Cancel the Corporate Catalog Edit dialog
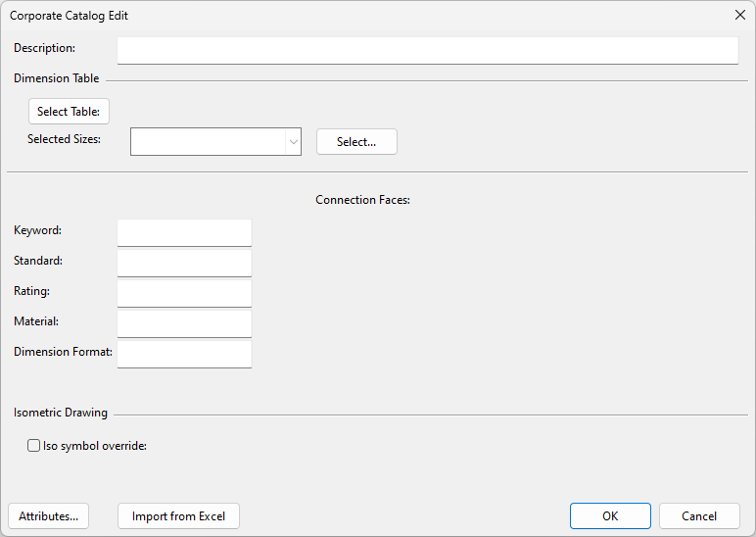Image resolution: width=756 pixels, height=537 pixels. click(699, 516)
